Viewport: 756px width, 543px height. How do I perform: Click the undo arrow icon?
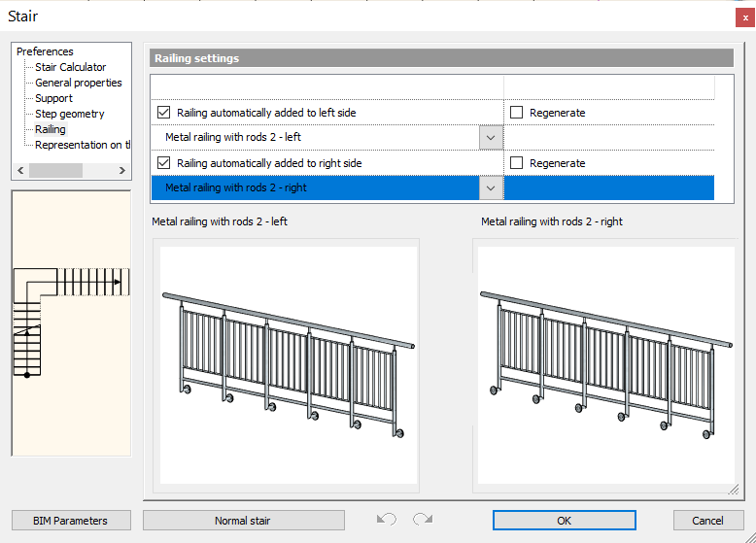click(x=387, y=520)
